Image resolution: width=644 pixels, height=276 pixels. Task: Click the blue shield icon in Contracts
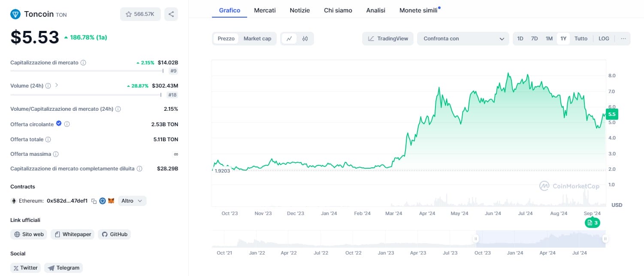[x=103, y=201]
